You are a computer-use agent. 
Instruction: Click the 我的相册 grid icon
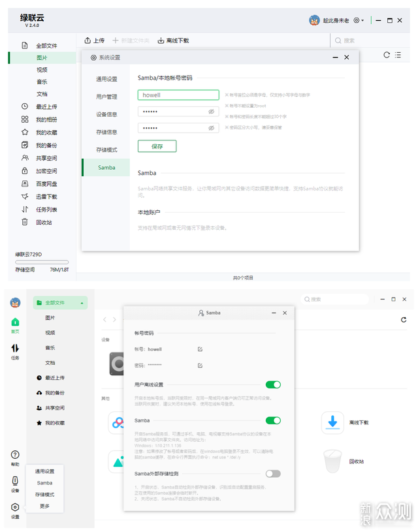pos(25,119)
